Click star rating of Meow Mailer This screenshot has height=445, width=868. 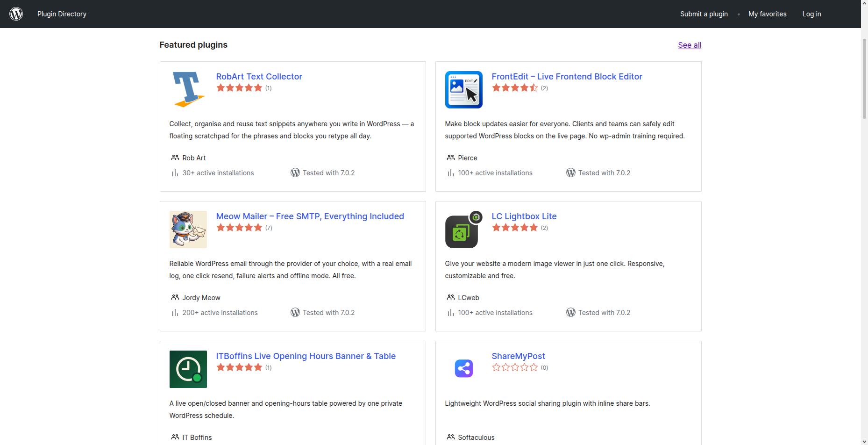tap(239, 228)
